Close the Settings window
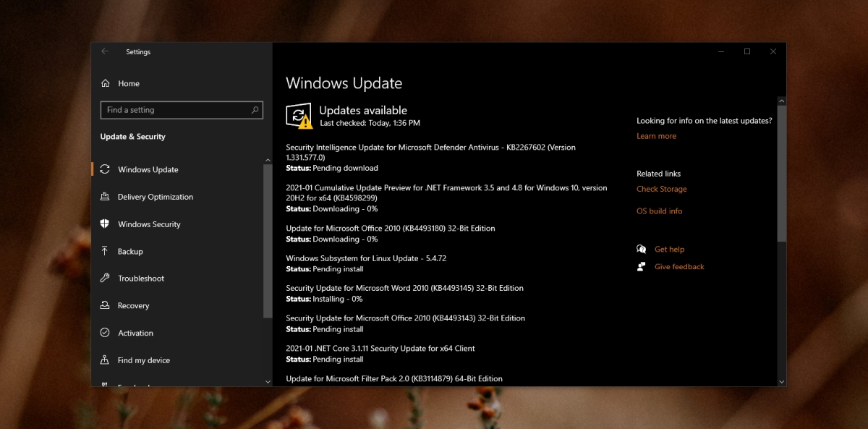This screenshot has height=429, width=868. pyautogui.click(x=773, y=51)
